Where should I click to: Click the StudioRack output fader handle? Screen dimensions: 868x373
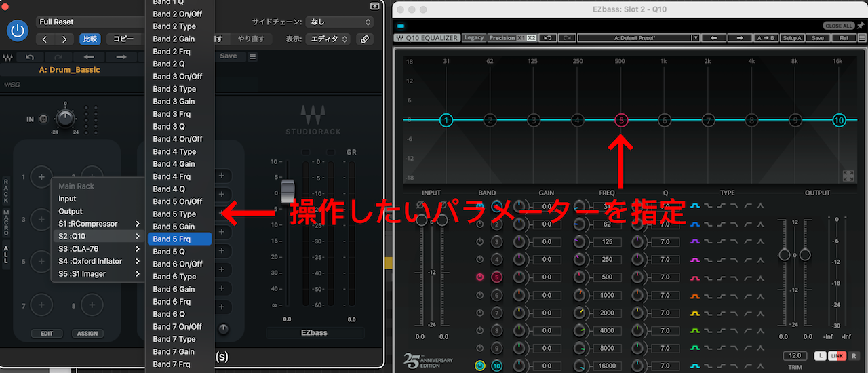[288, 191]
